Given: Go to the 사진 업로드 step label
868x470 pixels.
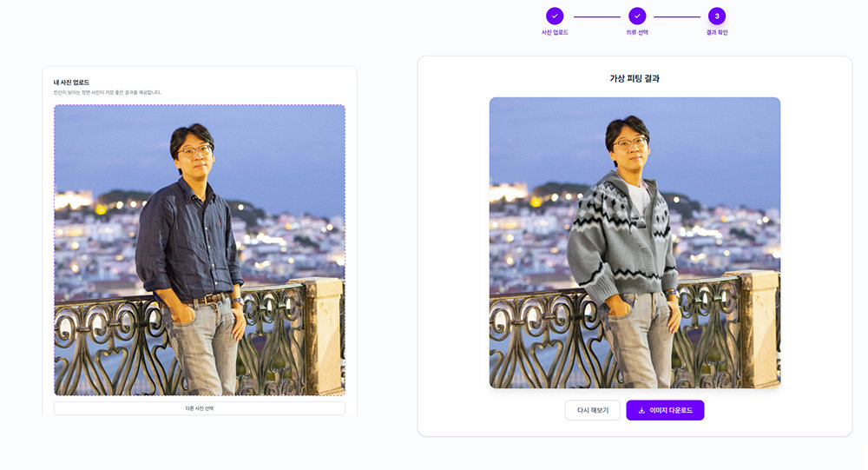Looking at the screenshot, I should [555, 32].
